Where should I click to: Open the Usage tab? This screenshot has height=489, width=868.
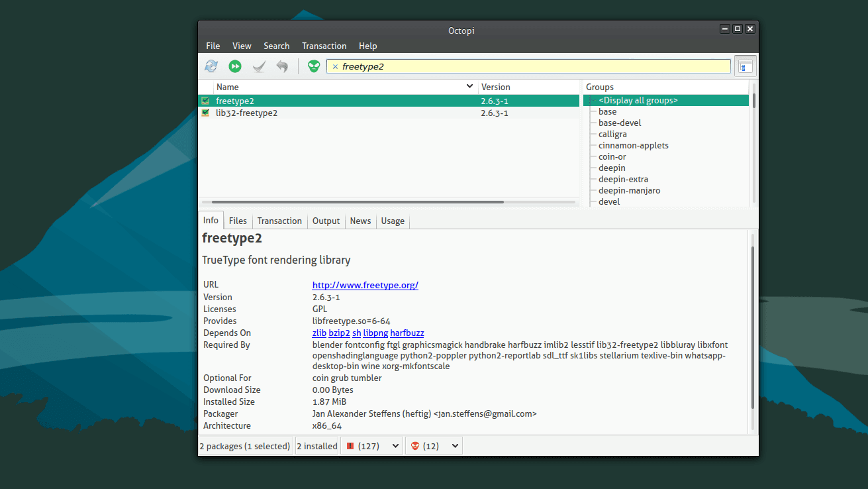393,221
